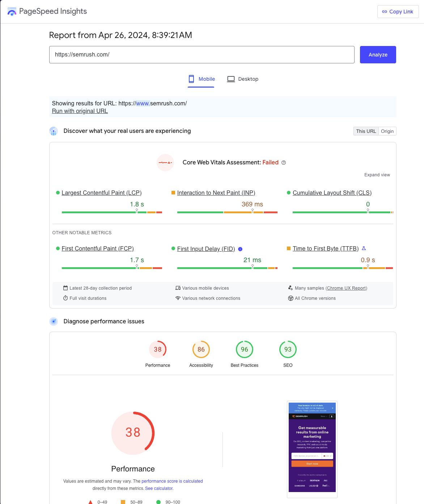Click the Best Practices score 96 gauge
Viewport: 424px width, 504px height.
[x=245, y=349]
